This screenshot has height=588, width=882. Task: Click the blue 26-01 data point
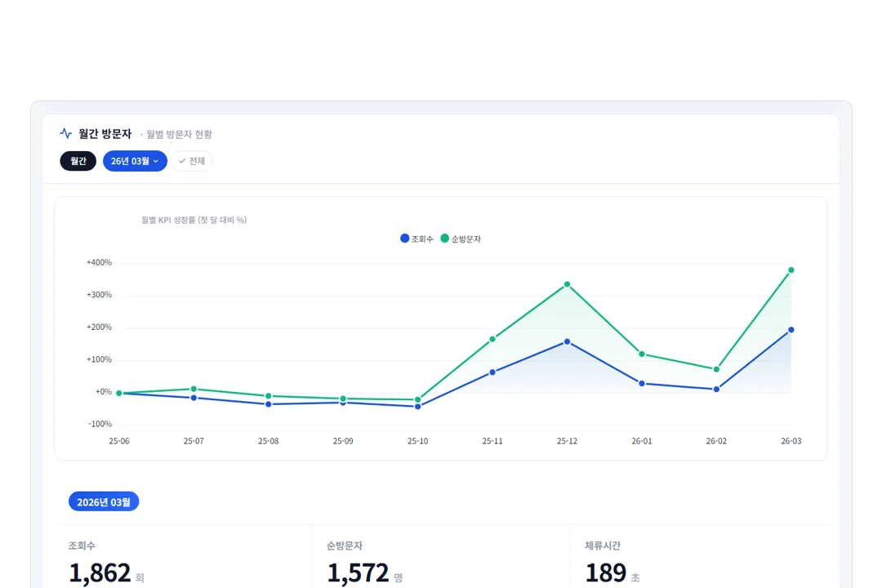pyautogui.click(x=642, y=383)
